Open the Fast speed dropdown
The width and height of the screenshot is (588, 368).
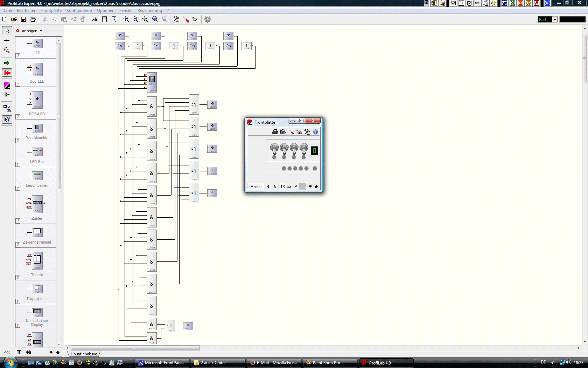coord(555,20)
